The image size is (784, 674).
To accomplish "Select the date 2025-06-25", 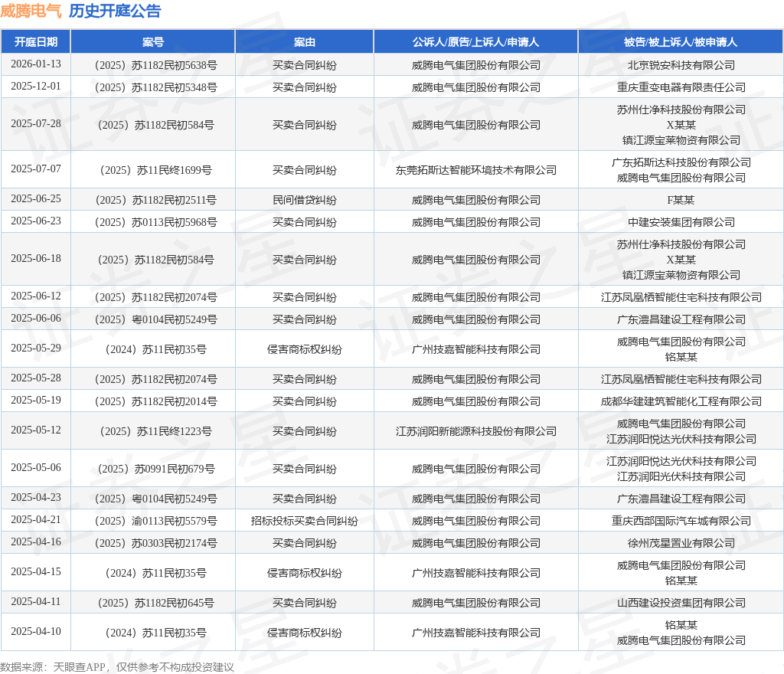I will [36, 198].
